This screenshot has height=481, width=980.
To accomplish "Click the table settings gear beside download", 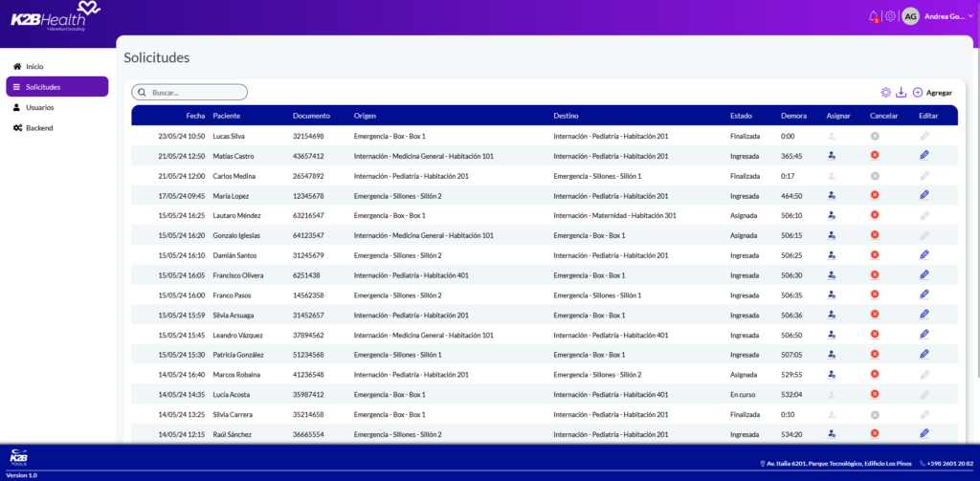I will point(885,93).
